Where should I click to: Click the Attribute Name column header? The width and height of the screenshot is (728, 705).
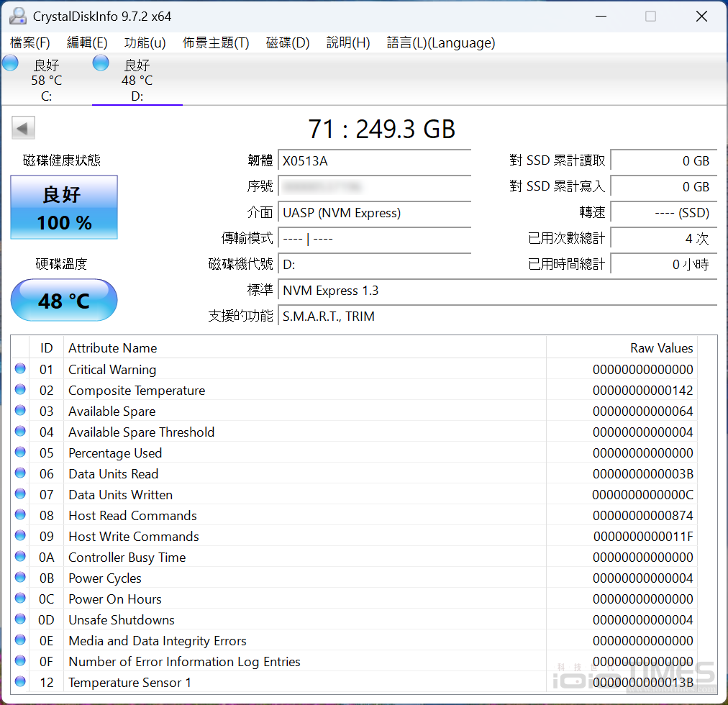[304, 348]
